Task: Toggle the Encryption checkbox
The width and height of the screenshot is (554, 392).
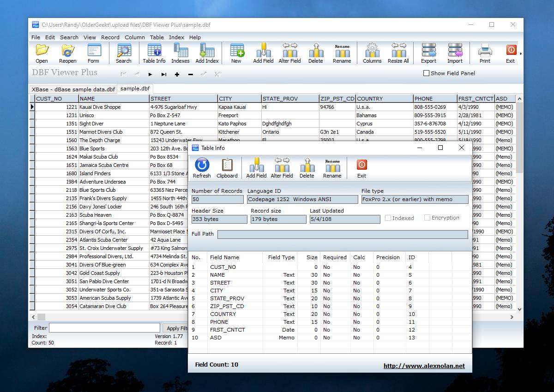Action: click(x=427, y=218)
